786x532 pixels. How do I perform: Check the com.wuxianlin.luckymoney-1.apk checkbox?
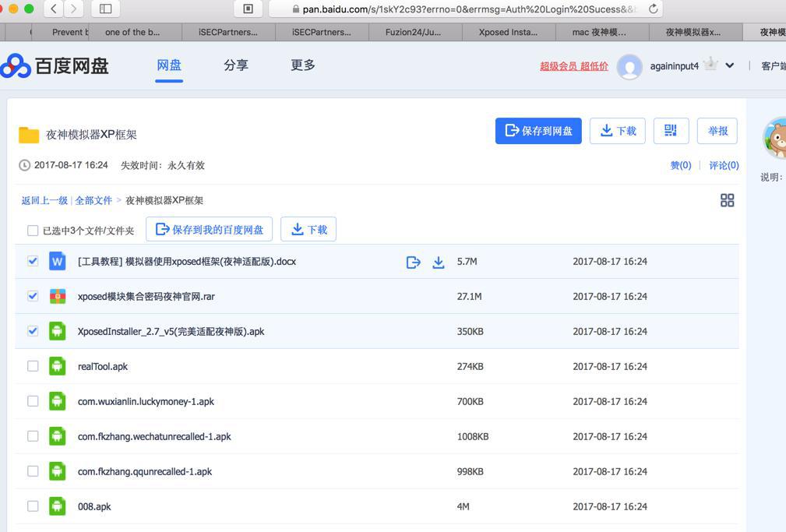click(33, 401)
